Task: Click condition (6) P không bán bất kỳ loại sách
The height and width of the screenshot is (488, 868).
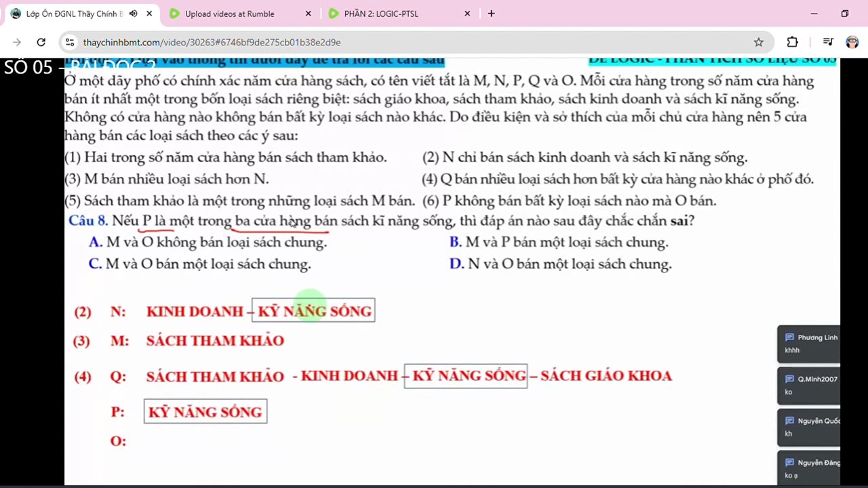Action: point(569,201)
